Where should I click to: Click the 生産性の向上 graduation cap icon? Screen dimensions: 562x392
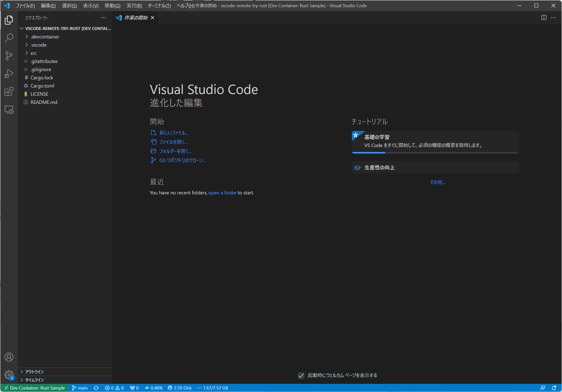[358, 168]
